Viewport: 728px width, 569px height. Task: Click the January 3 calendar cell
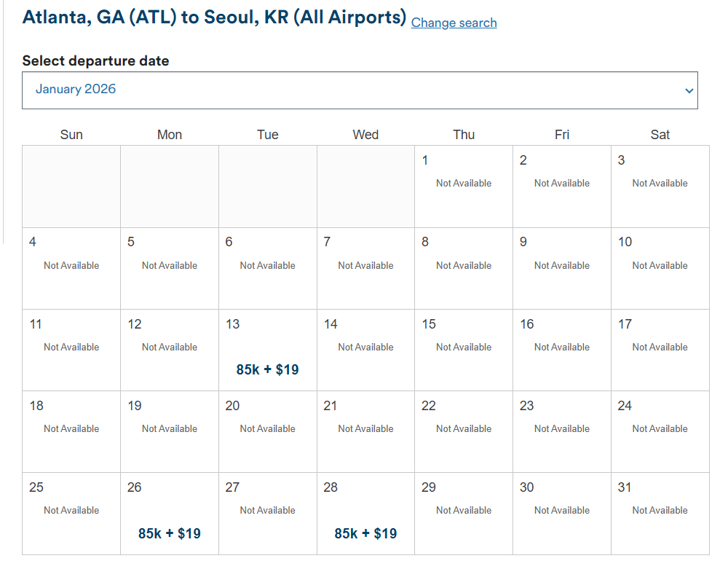click(x=660, y=187)
